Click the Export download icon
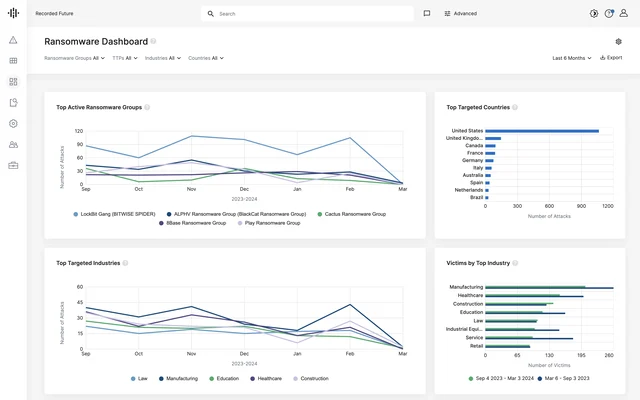Viewport: 640px width, 400px height. tap(602, 58)
